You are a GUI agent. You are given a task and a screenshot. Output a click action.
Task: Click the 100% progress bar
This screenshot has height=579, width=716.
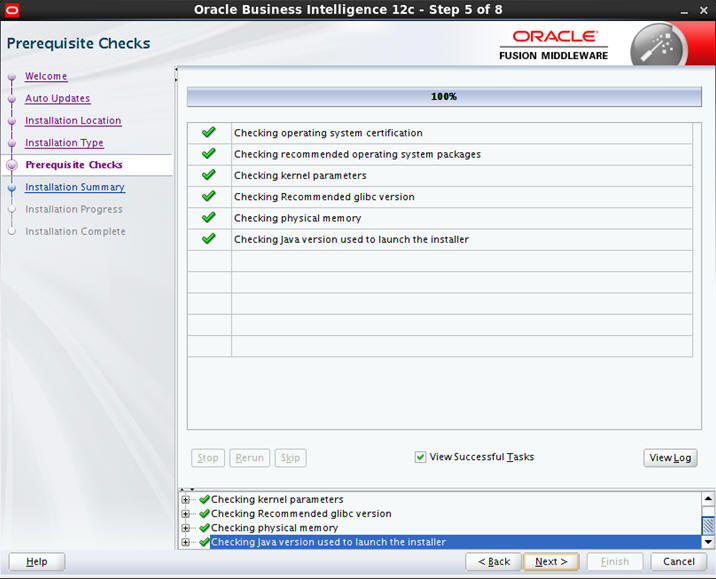[444, 97]
